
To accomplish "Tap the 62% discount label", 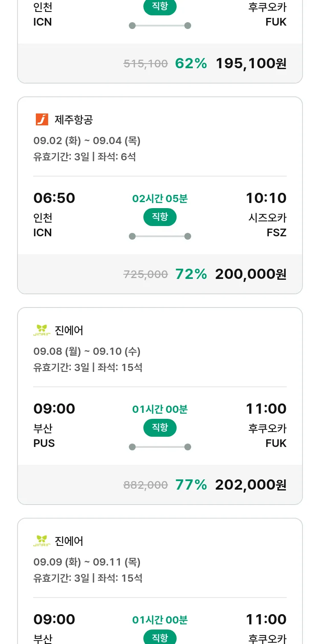I will tap(191, 64).
